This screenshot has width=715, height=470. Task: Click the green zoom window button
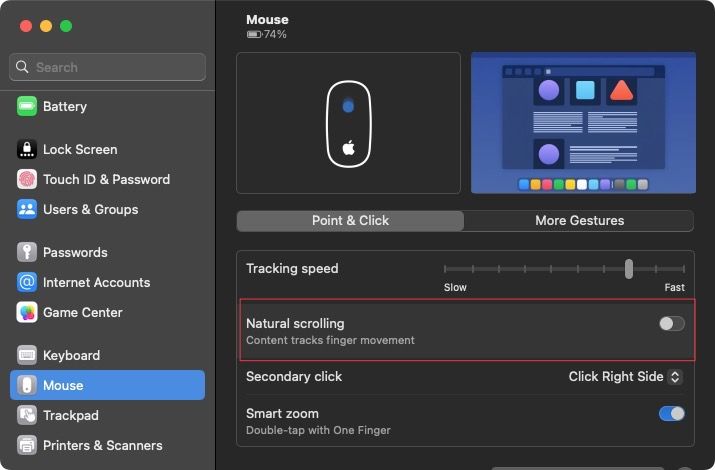click(x=66, y=26)
